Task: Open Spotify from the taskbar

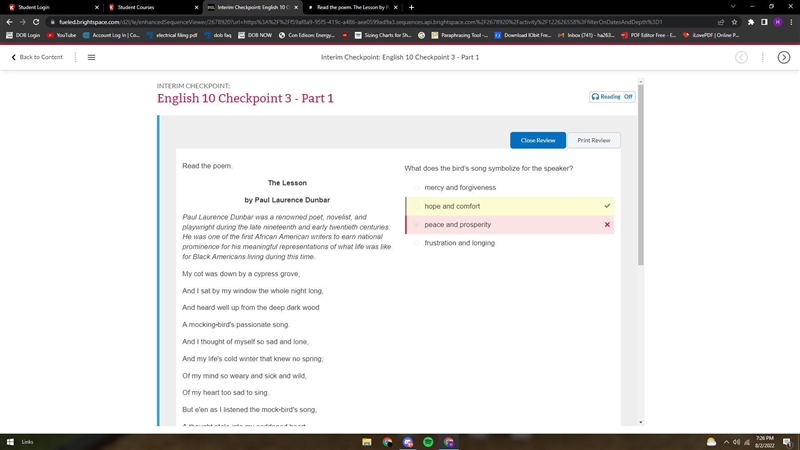Action: [428, 442]
